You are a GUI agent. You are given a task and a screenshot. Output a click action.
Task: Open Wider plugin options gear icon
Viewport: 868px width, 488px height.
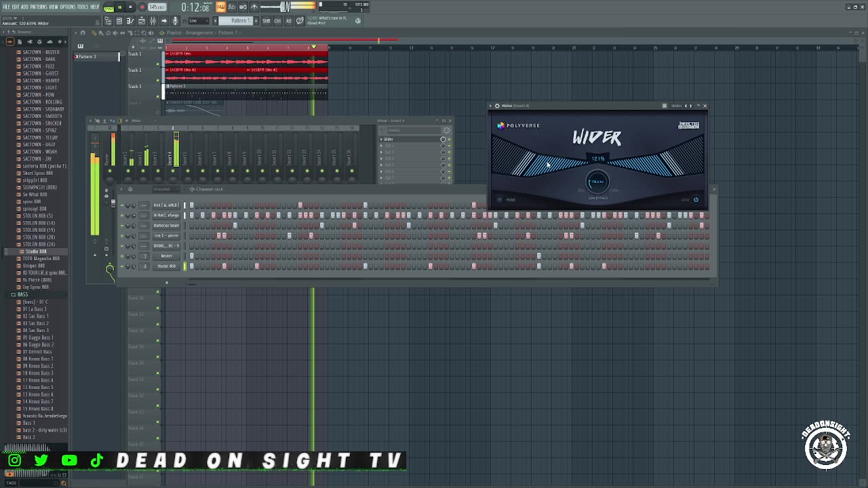point(497,106)
